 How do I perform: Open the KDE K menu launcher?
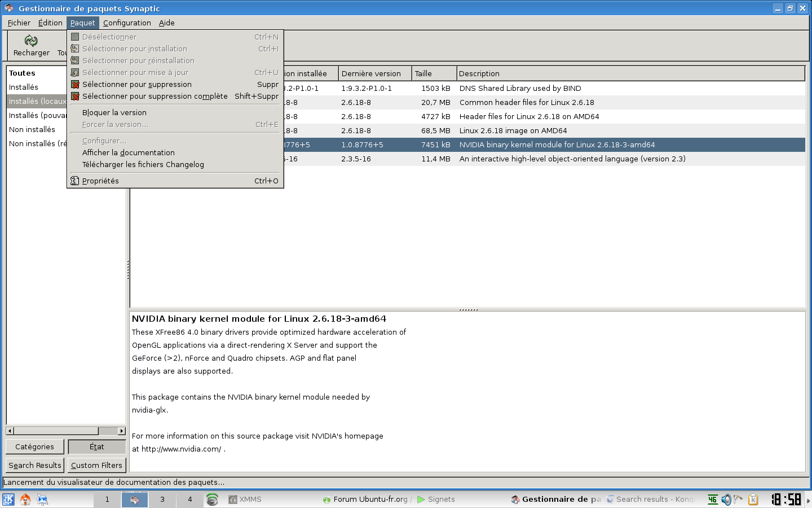8,500
